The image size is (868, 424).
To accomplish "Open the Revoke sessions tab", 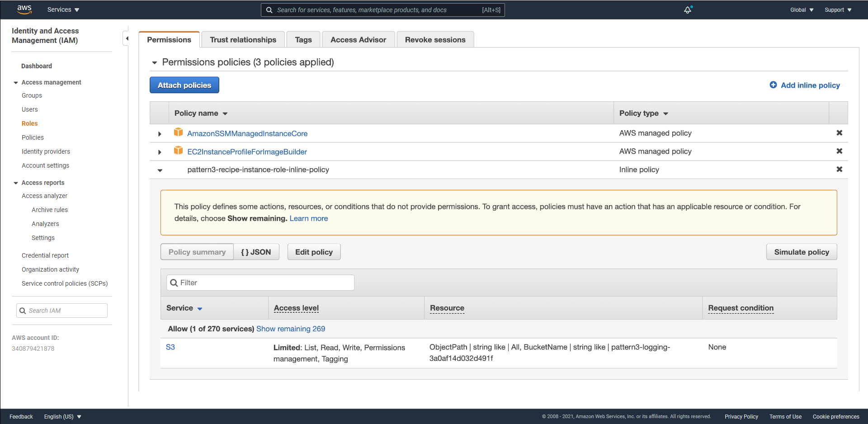I will click(435, 40).
